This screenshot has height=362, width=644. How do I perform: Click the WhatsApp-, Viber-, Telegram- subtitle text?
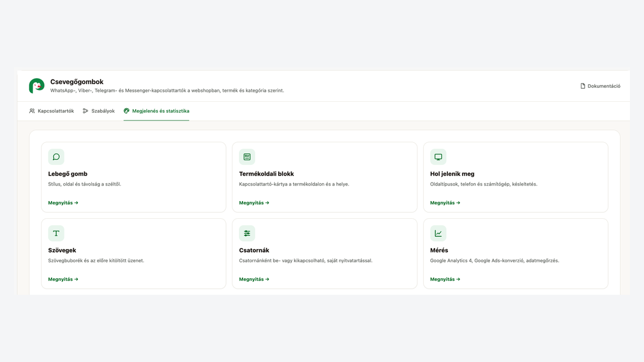[167, 90]
